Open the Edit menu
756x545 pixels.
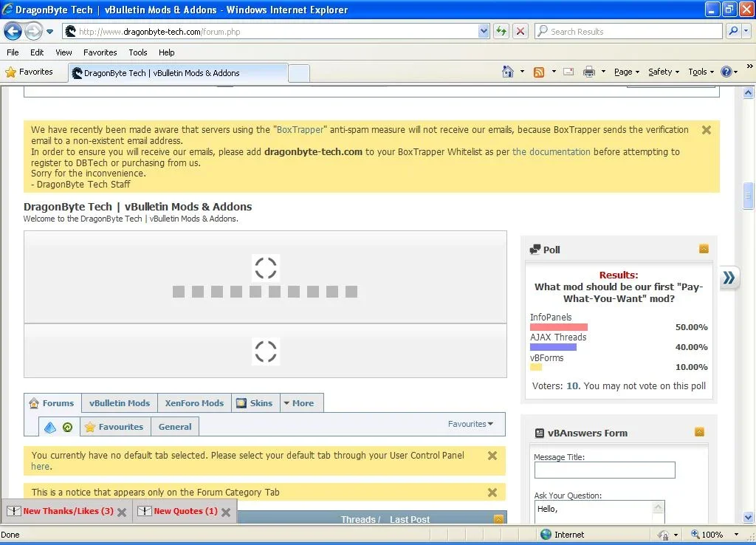(x=37, y=52)
